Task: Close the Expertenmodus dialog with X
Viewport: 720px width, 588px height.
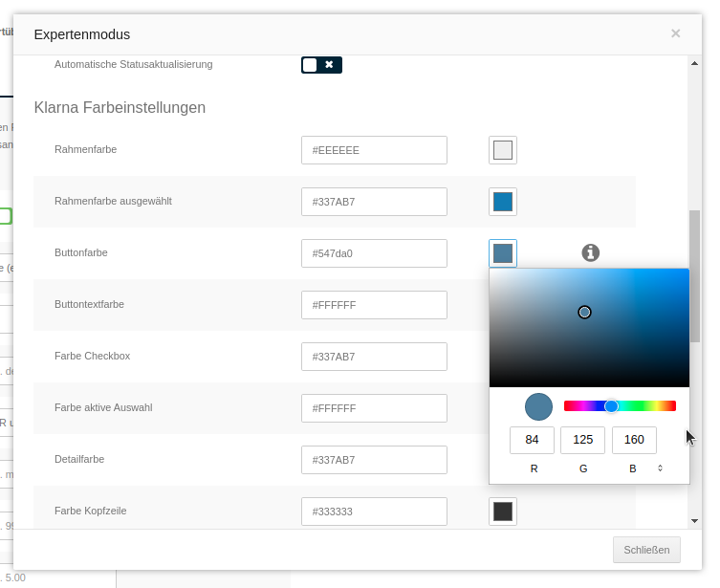Action: (675, 33)
